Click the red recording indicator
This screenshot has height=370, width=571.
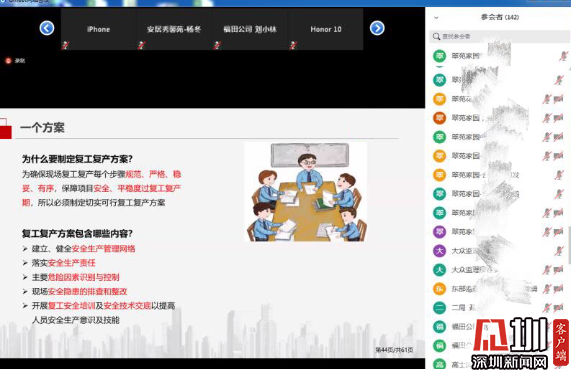tap(8, 61)
